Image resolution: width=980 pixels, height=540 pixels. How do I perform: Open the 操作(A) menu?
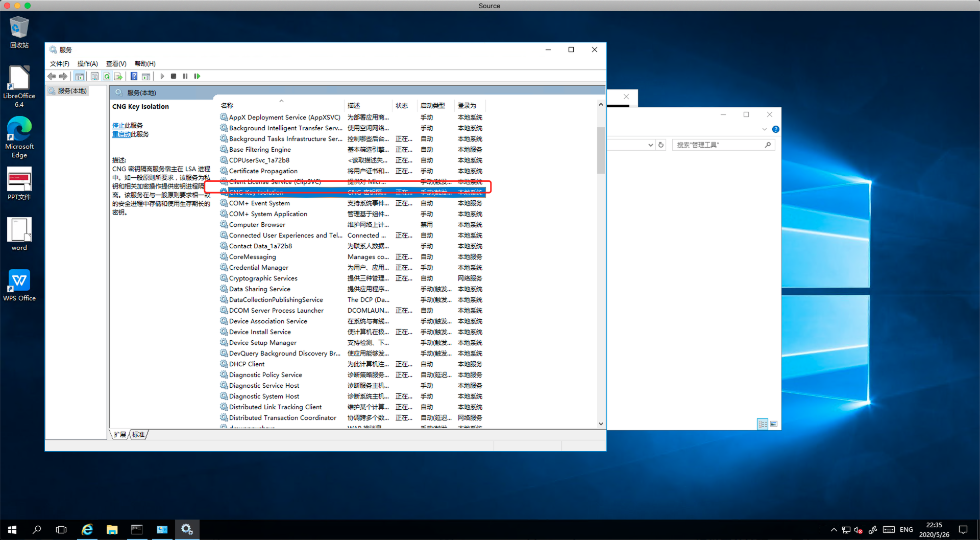[x=87, y=64]
